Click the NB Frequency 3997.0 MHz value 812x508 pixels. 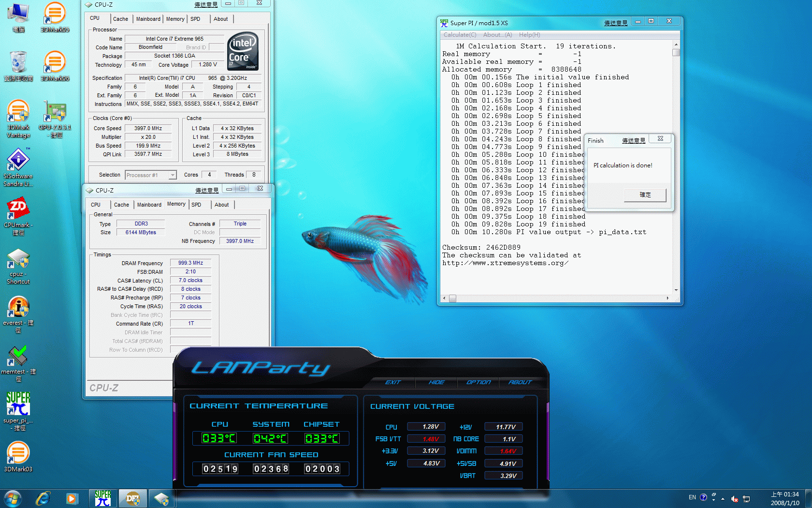(240, 241)
